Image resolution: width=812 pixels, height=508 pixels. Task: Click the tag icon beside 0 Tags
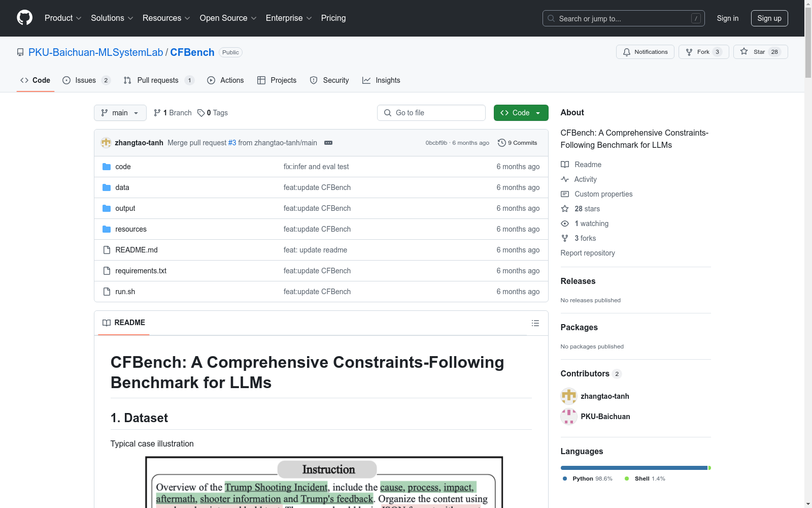[x=201, y=113]
